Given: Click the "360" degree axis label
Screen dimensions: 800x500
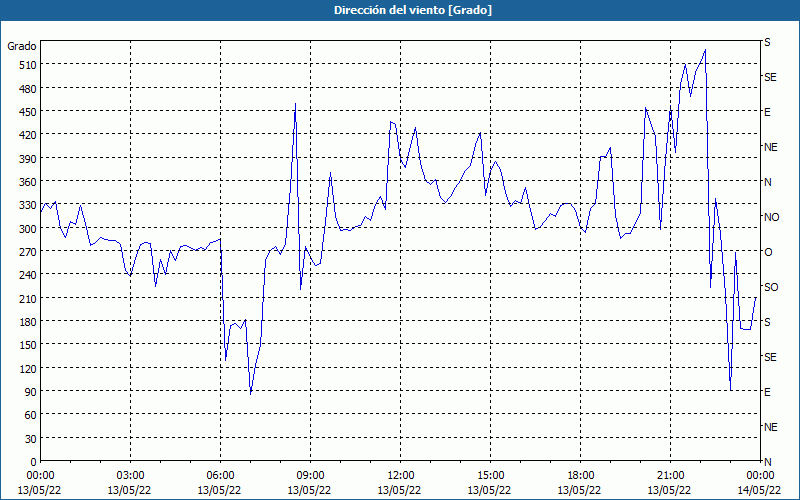Looking at the screenshot, I should [x=29, y=182].
